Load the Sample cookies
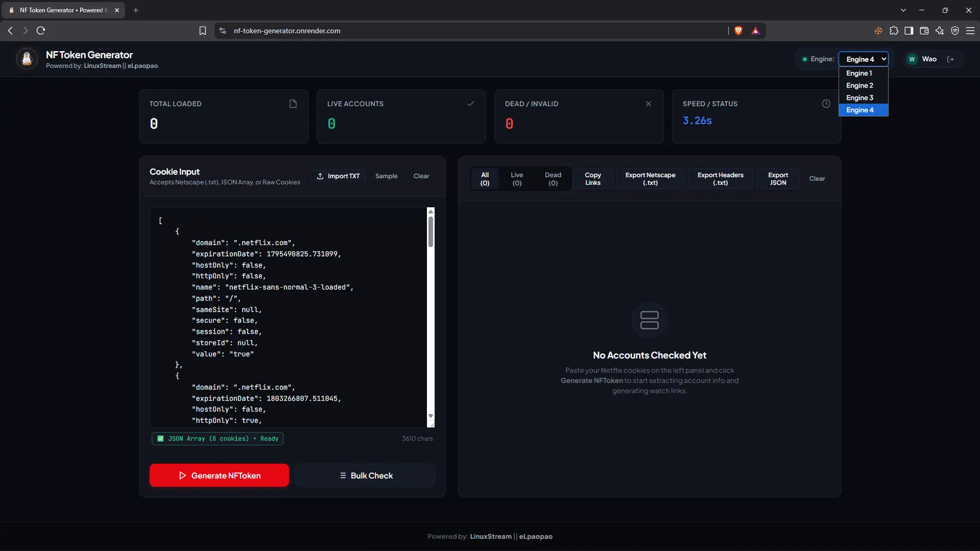This screenshot has height=551, width=980. pyautogui.click(x=386, y=176)
